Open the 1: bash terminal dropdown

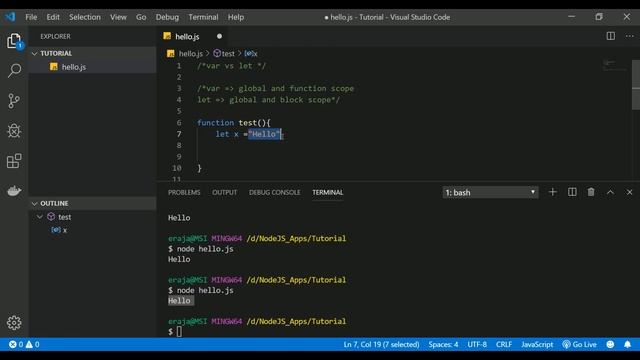tap(490, 192)
